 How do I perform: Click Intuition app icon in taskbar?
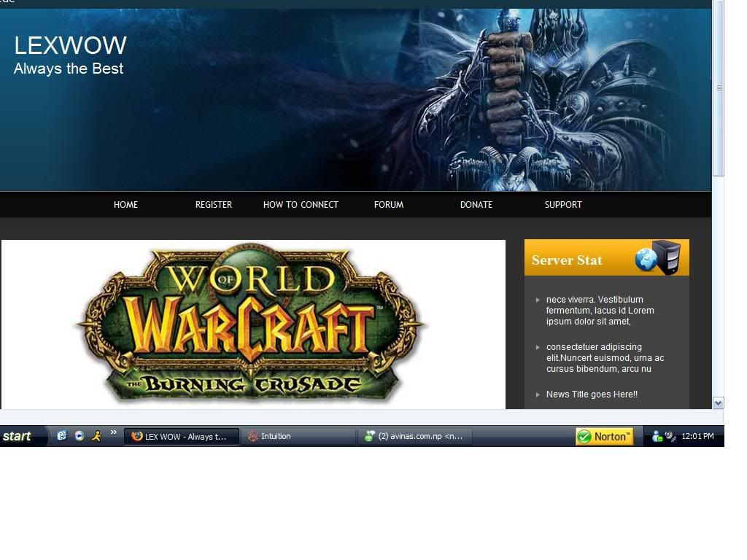[x=253, y=436]
